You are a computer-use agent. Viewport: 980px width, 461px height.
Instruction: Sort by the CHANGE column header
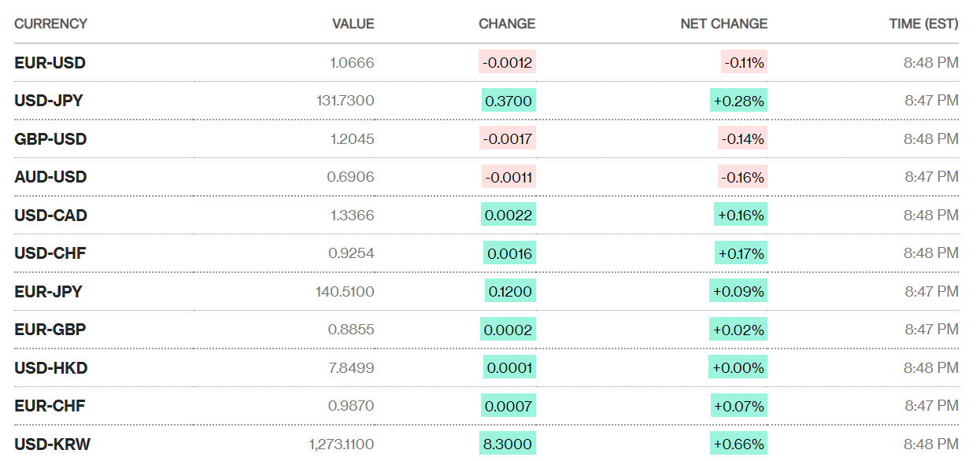[x=507, y=24]
